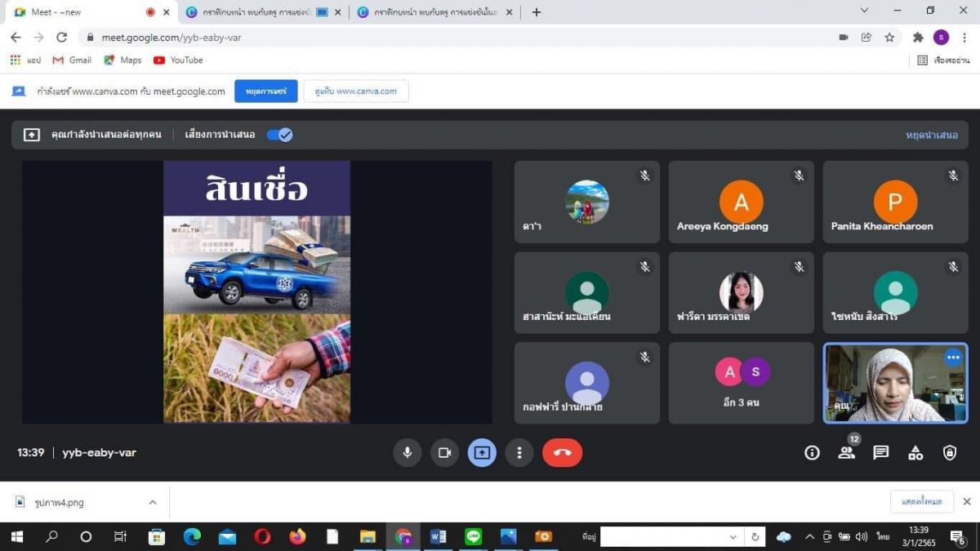
Task: Open the chat panel
Action: (x=880, y=452)
